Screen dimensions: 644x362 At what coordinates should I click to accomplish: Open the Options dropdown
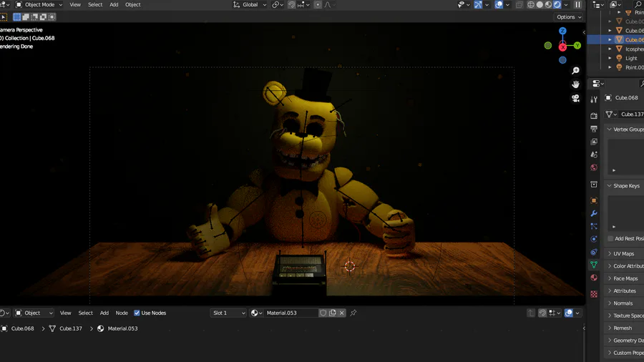pyautogui.click(x=569, y=17)
